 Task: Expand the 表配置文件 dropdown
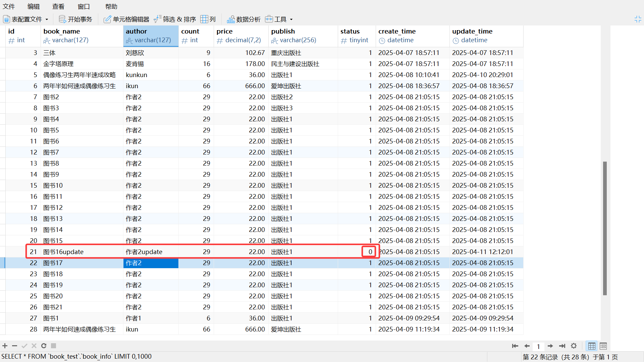[x=47, y=19]
